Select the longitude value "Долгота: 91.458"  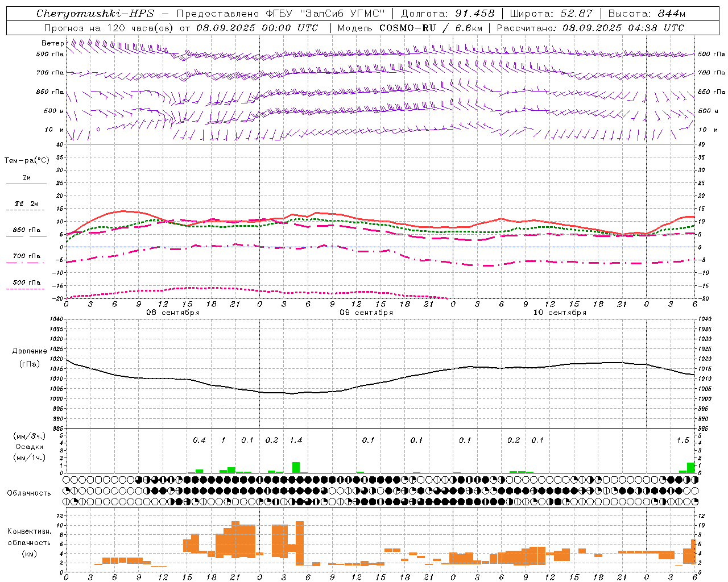click(448, 14)
